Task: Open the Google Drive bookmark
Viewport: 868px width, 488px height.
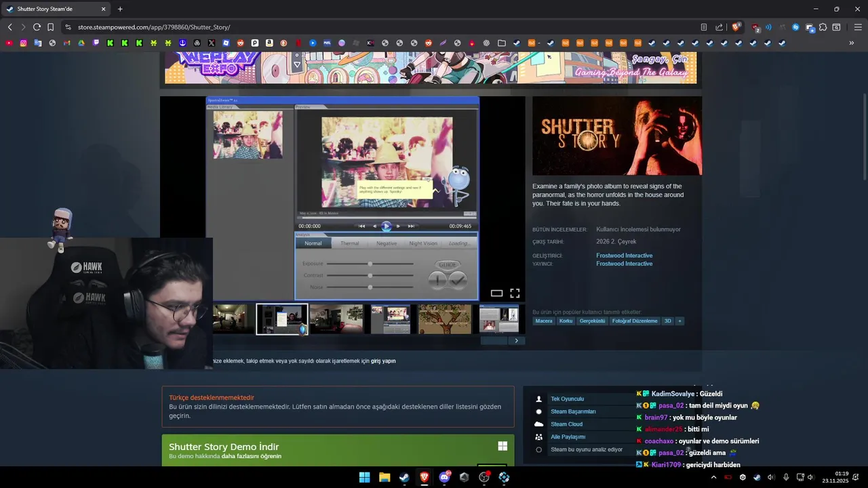Action: click(81, 43)
